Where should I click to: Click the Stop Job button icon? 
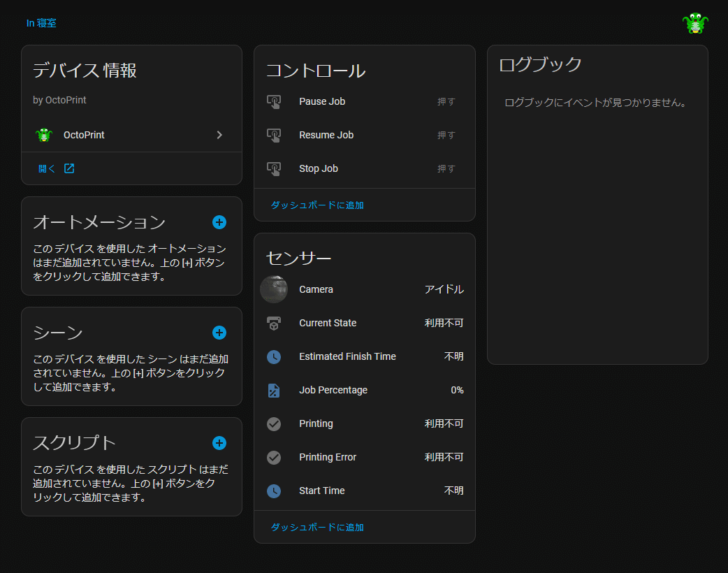(x=274, y=168)
